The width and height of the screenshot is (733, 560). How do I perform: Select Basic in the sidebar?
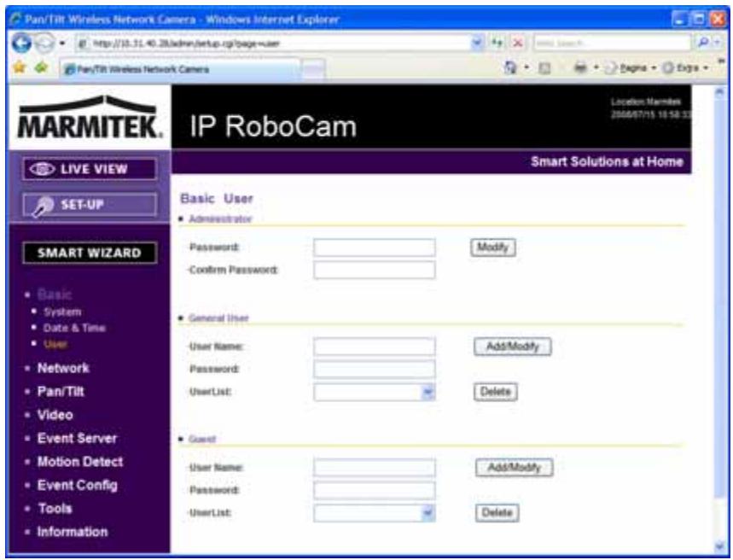tap(55, 295)
